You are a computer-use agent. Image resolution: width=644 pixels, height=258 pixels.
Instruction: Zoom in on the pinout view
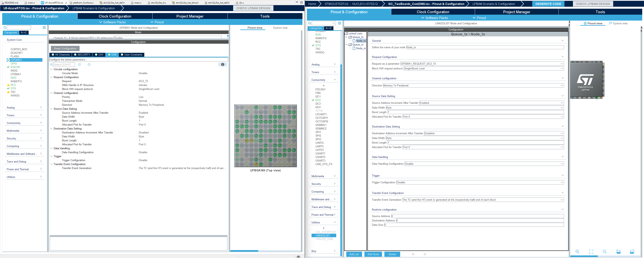coord(577,252)
